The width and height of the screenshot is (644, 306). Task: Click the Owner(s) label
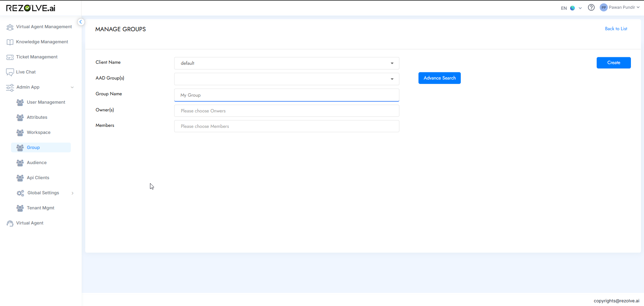(x=105, y=110)
